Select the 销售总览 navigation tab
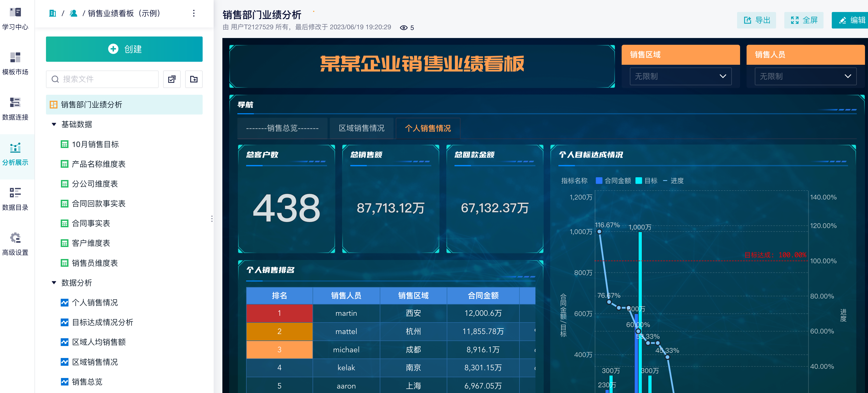The height and width of the screenshot is (393, 868). [282, 128]
